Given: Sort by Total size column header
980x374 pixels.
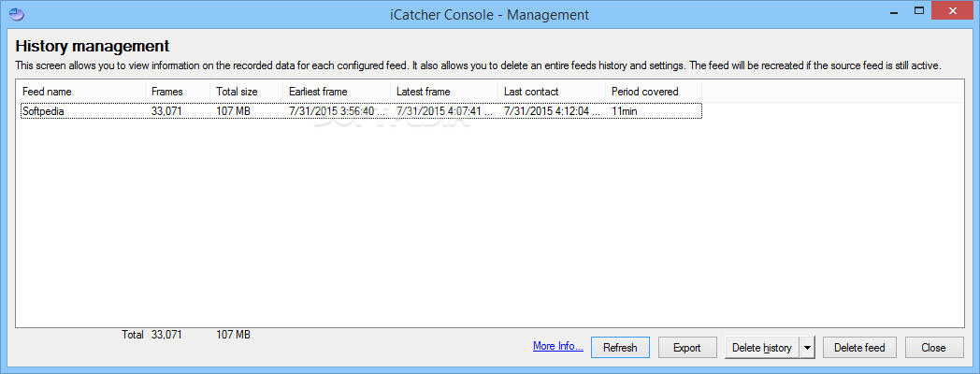Looking at the screenshot, I should tap(246, 92).
